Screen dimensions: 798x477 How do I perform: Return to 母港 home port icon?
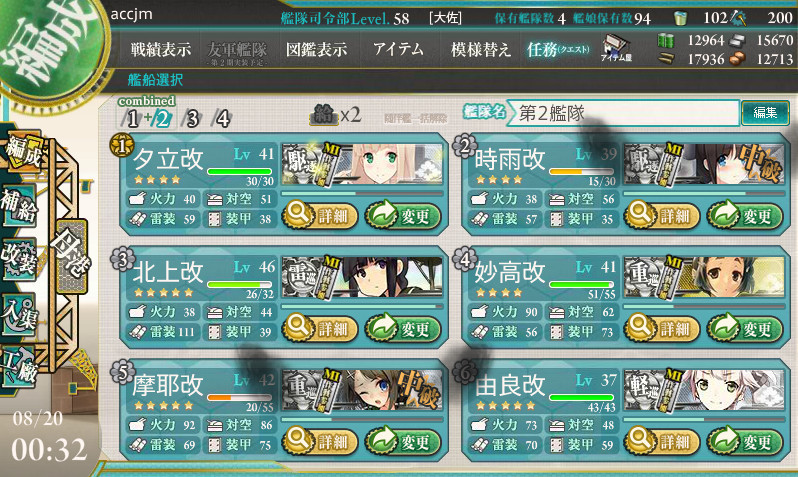coord(71,256)
